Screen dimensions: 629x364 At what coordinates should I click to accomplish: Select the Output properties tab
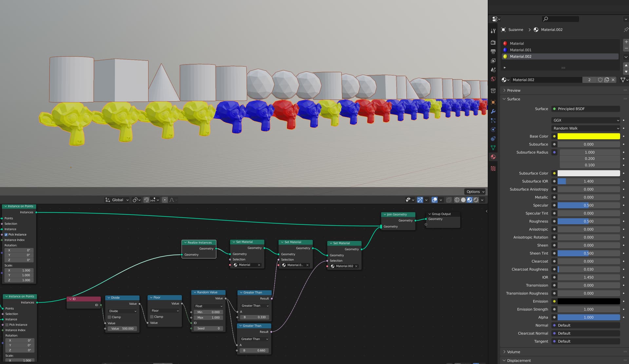(x=493, y=51)
